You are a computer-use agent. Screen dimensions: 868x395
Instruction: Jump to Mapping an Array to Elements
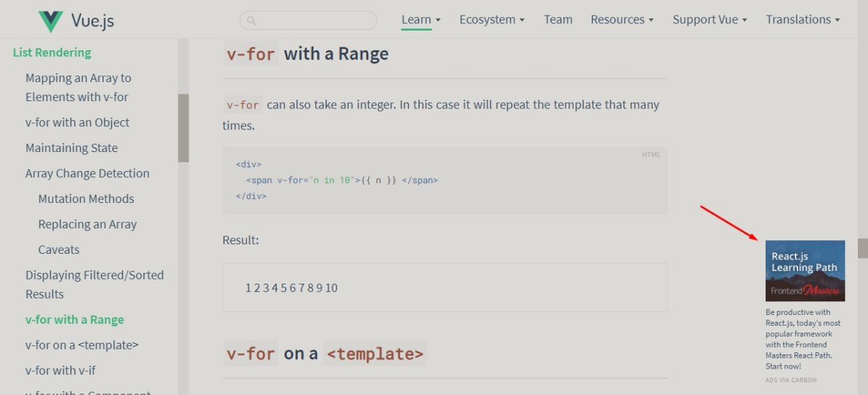[x=78, y=88]
